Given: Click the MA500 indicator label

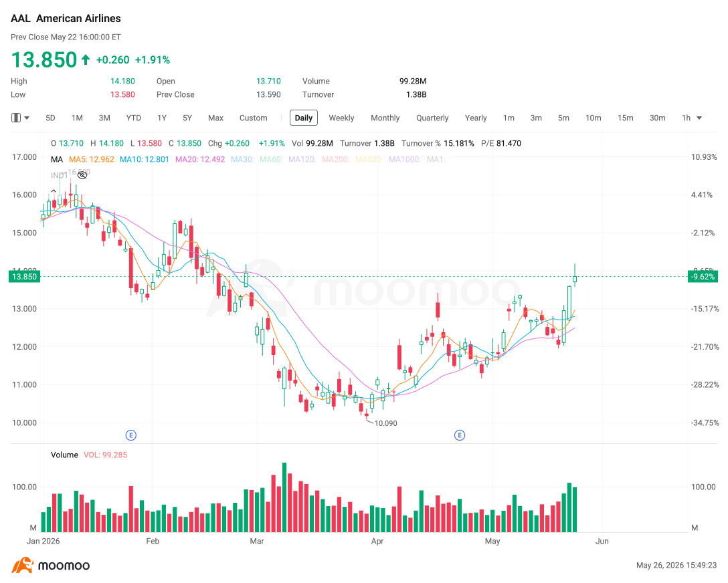Looking at the screenshot, I should 369,159.
